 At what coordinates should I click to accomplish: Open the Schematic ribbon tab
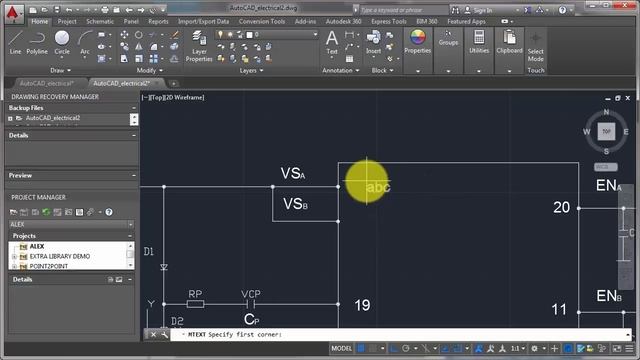click(100, 21)
